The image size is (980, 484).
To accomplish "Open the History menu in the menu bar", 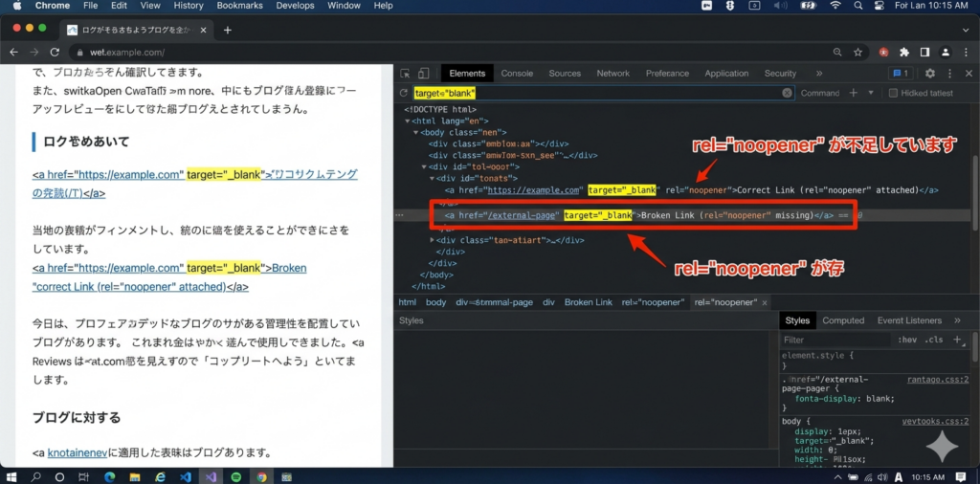I will [x=189, y=6].
